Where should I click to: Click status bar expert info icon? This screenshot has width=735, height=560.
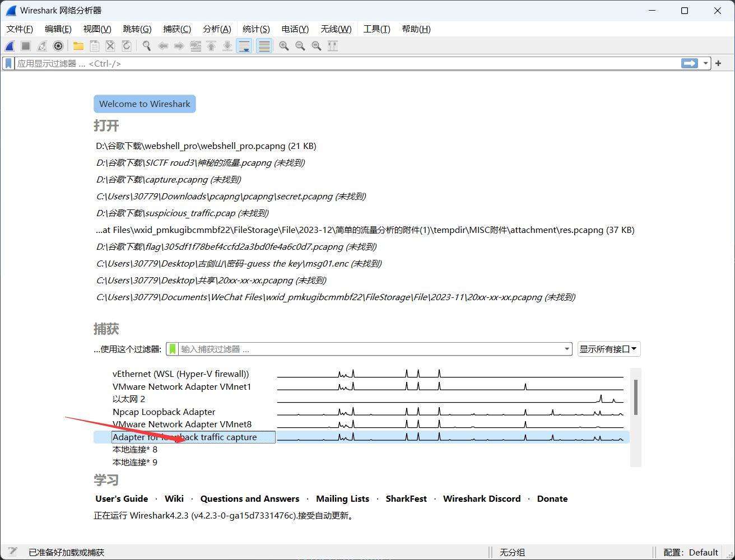[13, 552]
